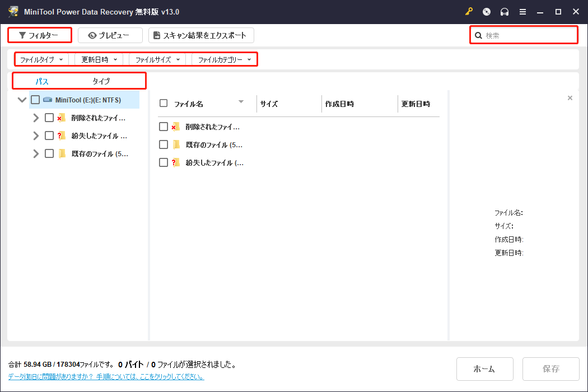Select 紛失したファイル label in tree
The width and height of the screenshot is (588, 392).
[99, 136]
